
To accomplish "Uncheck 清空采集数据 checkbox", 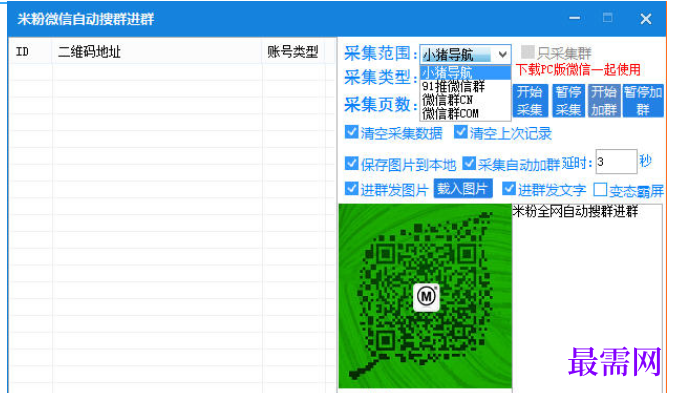I will point(351,132).
